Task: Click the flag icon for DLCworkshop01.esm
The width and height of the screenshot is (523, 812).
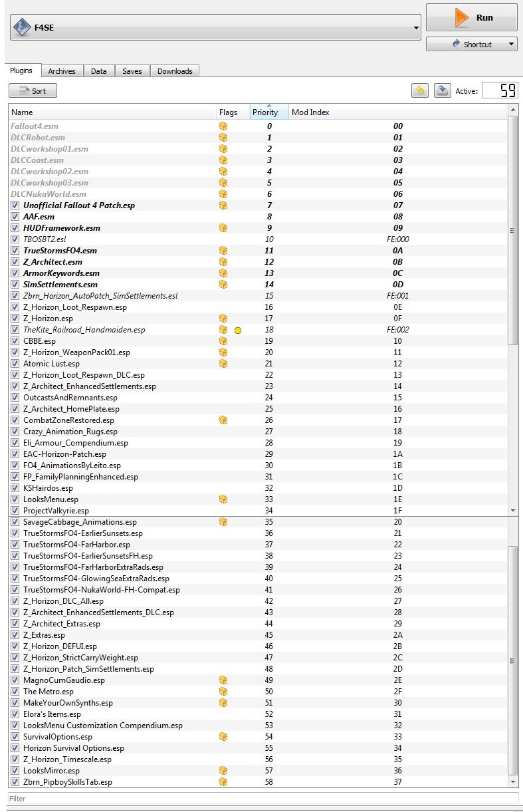Action: [x=223, y=149]
